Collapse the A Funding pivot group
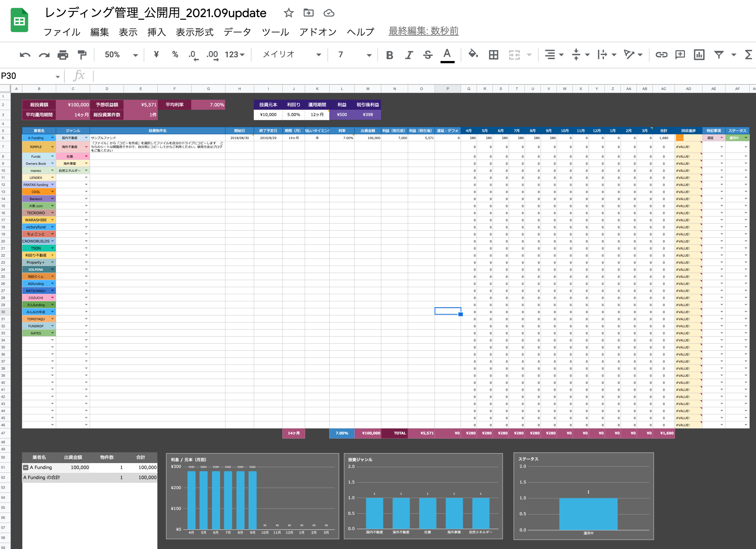The height and width of the screenshot is (549, 756). tap(26, 468)
